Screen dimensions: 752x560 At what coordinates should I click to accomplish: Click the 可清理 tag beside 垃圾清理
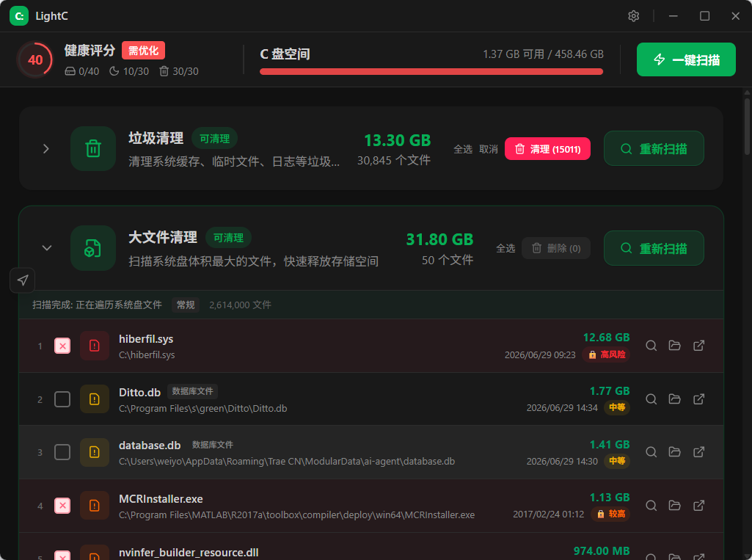point(214,139)
